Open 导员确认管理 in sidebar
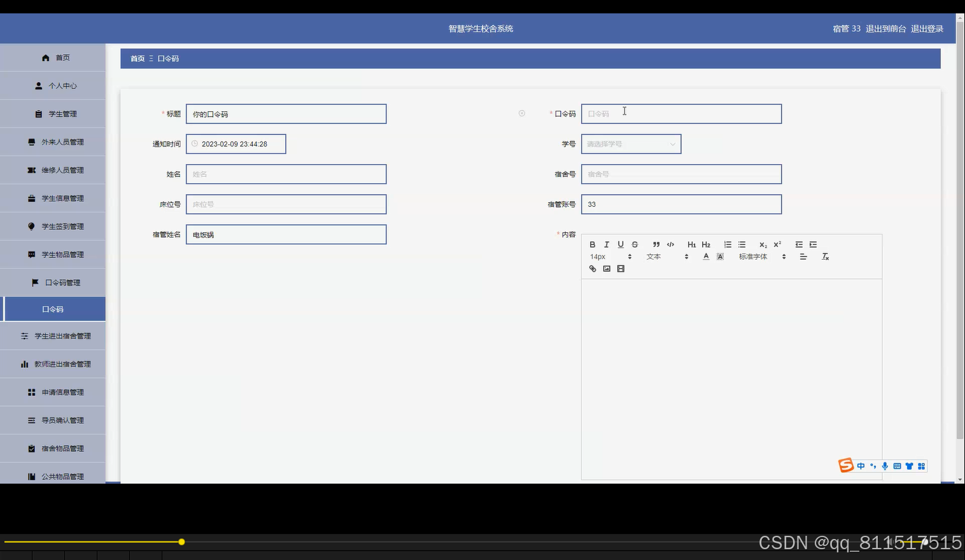The image size is (965, 560). click(53, 420)
